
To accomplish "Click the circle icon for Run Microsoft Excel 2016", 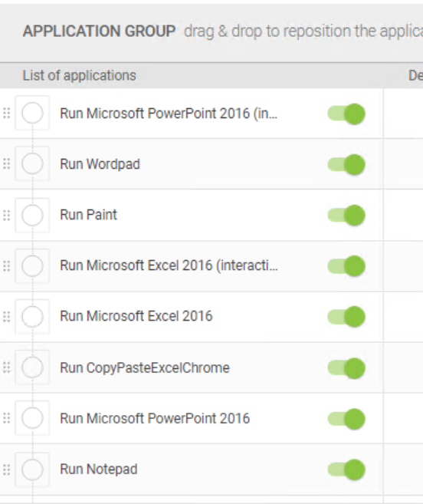I will point(32,317).
